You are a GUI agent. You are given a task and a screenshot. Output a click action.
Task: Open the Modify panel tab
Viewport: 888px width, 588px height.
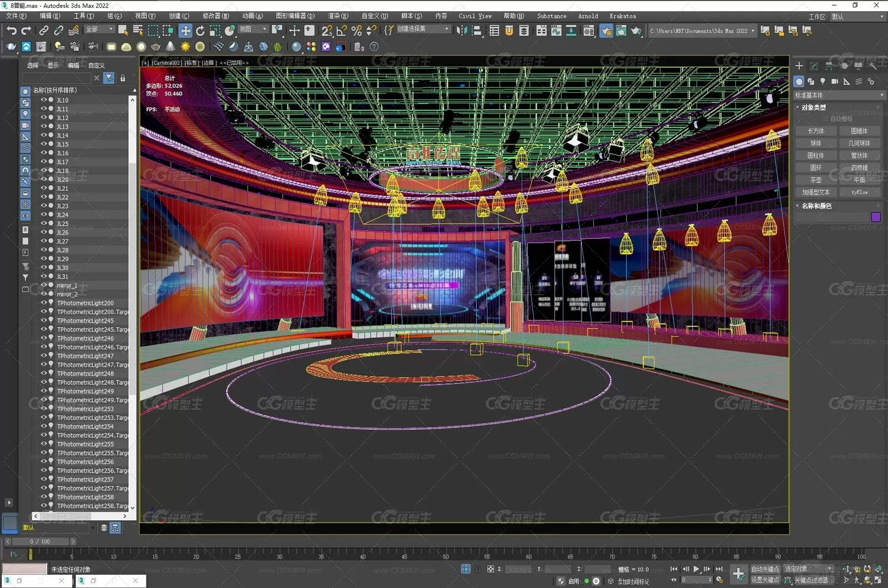814,66
